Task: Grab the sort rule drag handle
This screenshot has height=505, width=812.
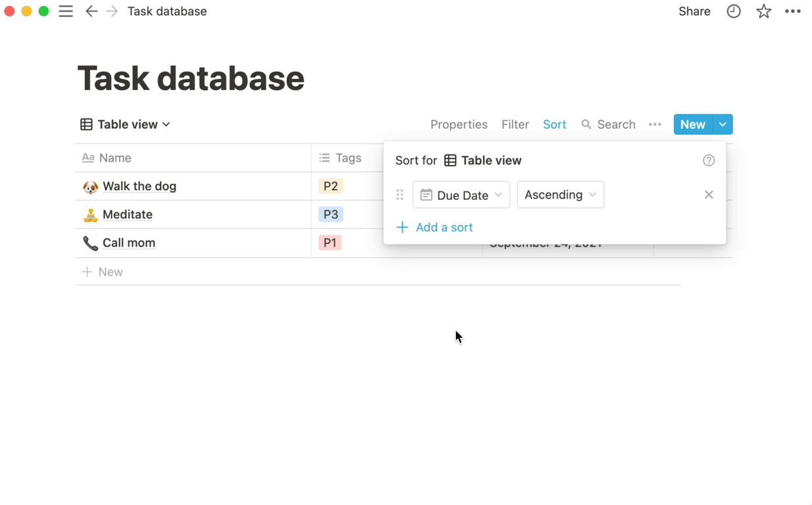Action: tap(399, 195)
